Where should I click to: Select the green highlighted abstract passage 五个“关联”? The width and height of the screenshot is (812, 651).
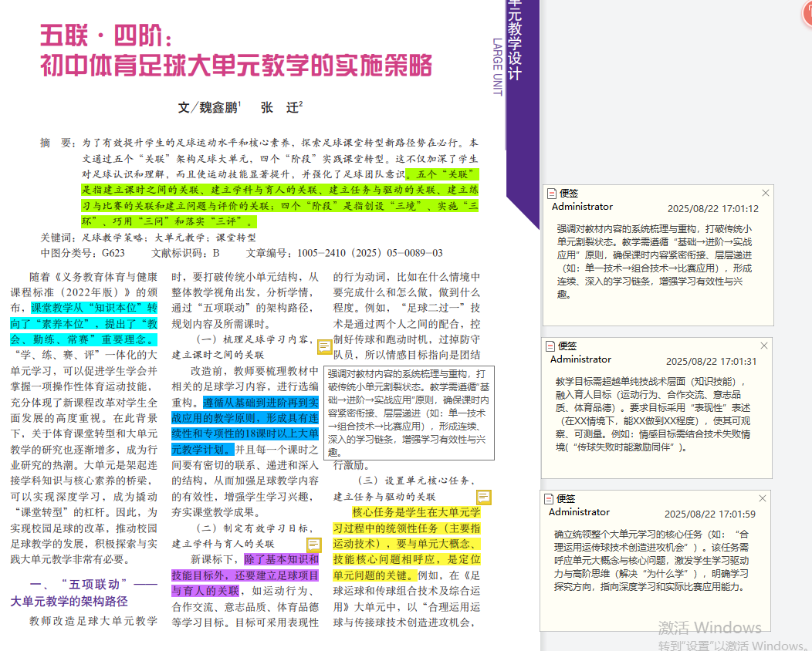(279, 197)
